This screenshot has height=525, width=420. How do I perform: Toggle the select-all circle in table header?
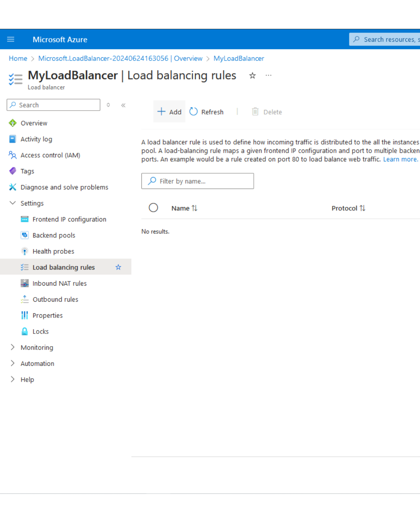153,208
